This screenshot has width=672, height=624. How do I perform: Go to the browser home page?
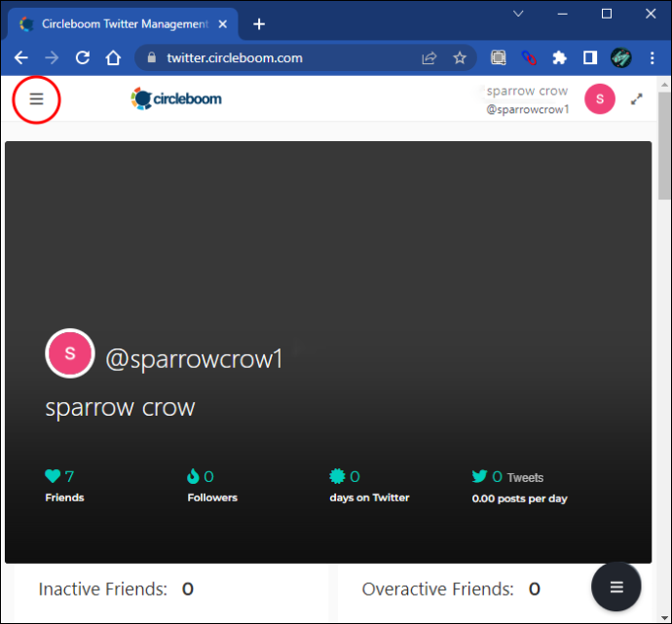[x=113, y=57]
